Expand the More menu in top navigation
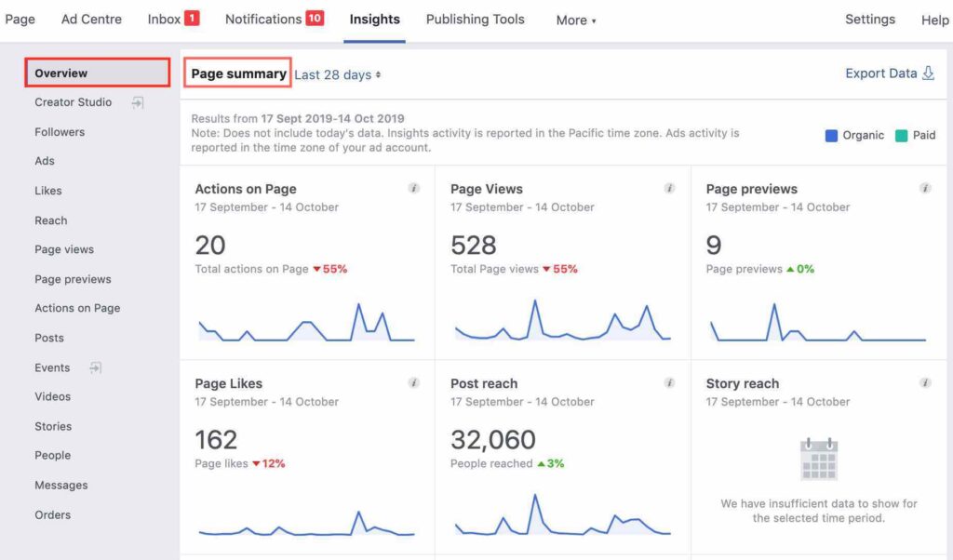Viewport: 953px width, 560px height. (x=575, y=20)
